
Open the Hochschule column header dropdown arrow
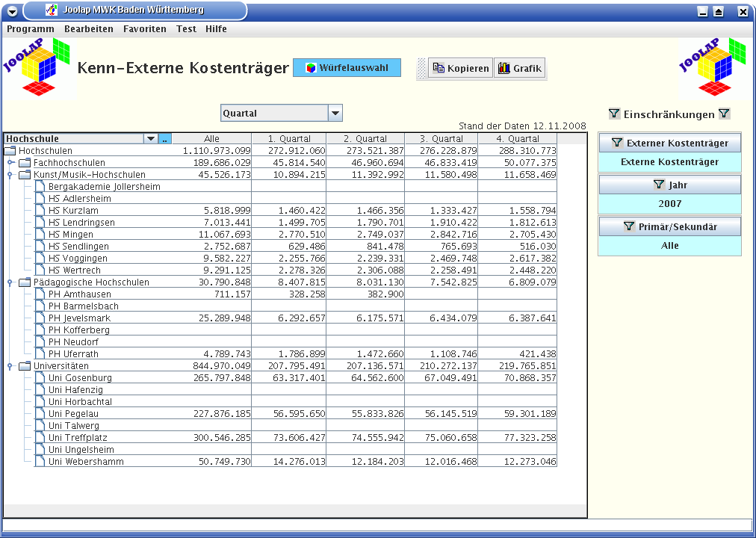tap(151, 139)
